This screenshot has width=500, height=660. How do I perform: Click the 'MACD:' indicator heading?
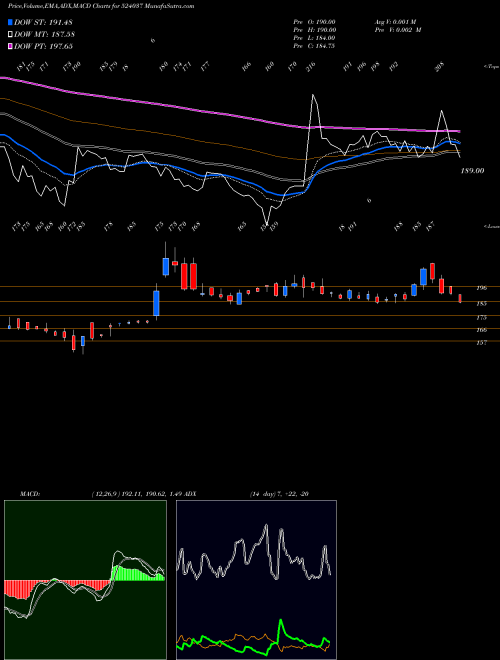[30, 494]
